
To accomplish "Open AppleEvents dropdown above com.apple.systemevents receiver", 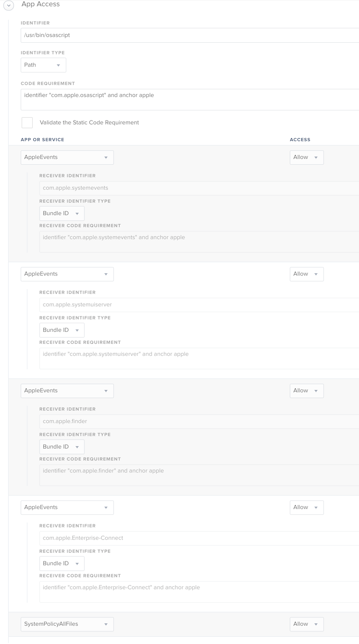I will (67, 158).
